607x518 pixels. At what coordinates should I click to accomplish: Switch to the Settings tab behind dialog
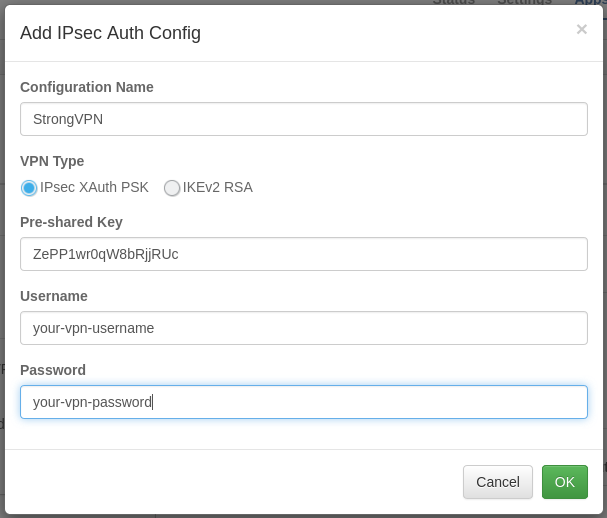pos(524,2)
